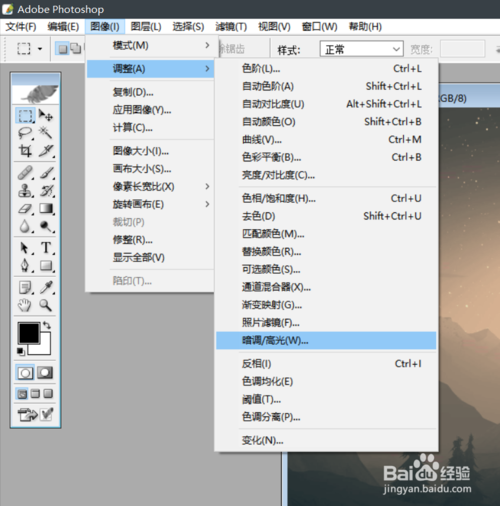Open the 样式 style dropdown
Viewport: 500px width, 506px height.
[362, 49]
